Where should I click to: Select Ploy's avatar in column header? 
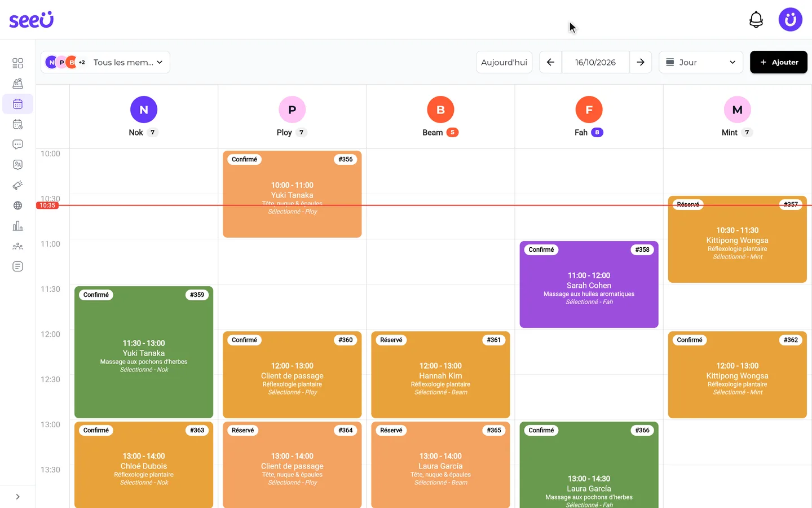pos(292,110)
